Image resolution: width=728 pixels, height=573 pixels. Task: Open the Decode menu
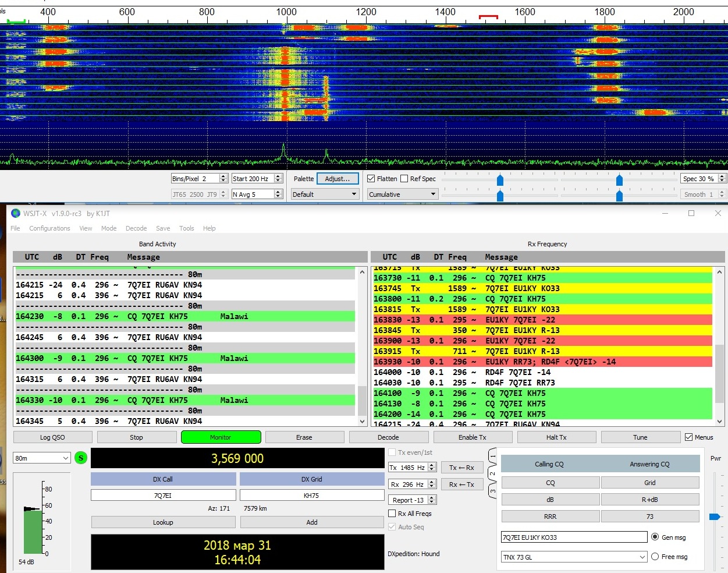tap(136, 228)
